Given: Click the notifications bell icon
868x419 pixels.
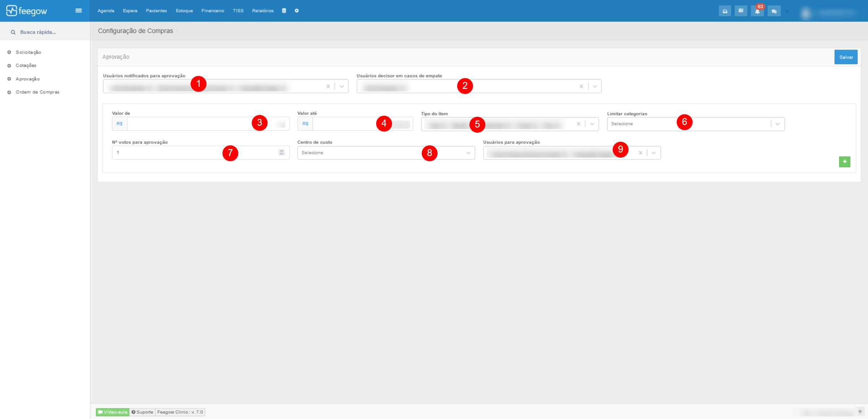Looking at the screenshot, I should (757, 11).
